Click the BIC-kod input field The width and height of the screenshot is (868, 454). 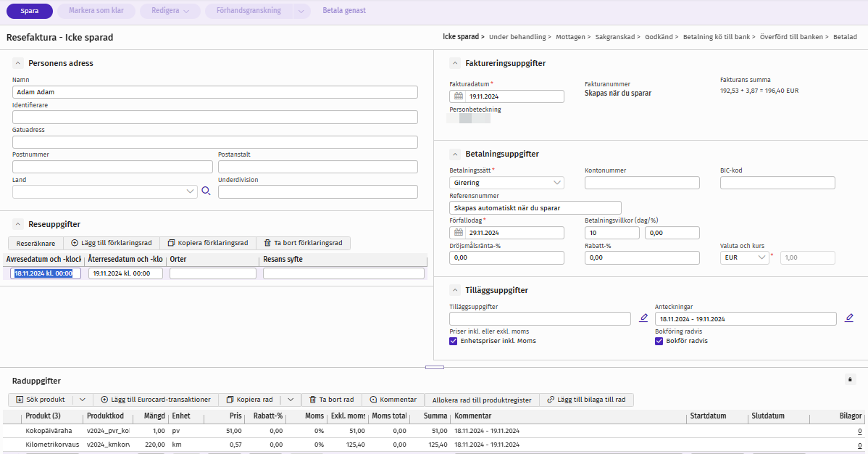tap(777, 183)
